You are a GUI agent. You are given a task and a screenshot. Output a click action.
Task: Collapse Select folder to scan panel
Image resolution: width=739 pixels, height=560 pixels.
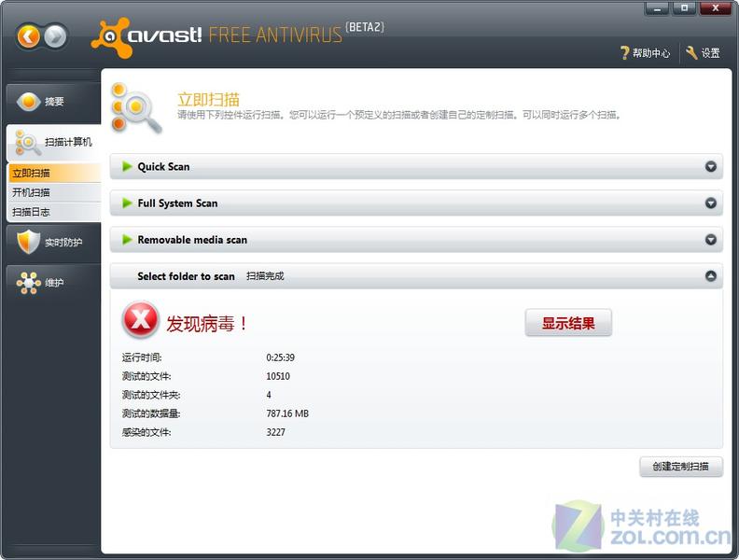coord(711,276)
